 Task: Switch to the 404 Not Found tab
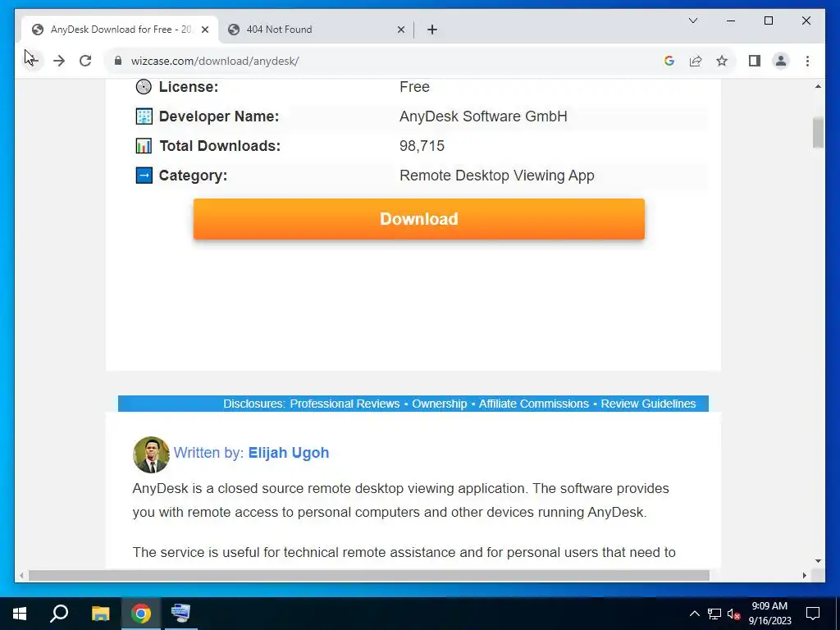tap(316, 30)
